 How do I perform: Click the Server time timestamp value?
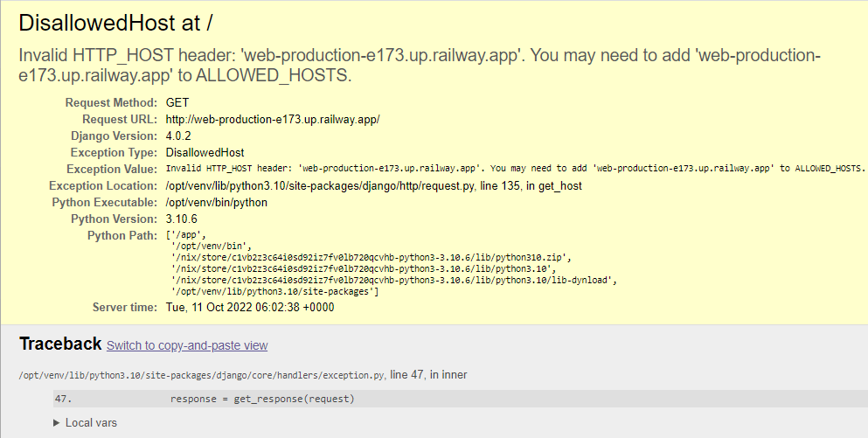250,307
